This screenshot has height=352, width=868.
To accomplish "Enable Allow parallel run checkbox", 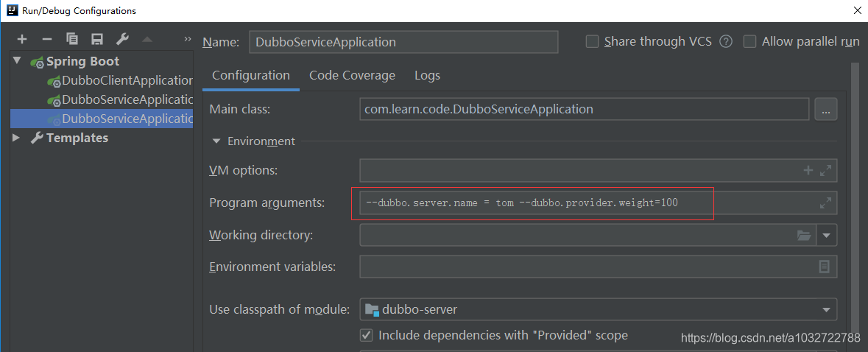I will click(x=749, y=41).
